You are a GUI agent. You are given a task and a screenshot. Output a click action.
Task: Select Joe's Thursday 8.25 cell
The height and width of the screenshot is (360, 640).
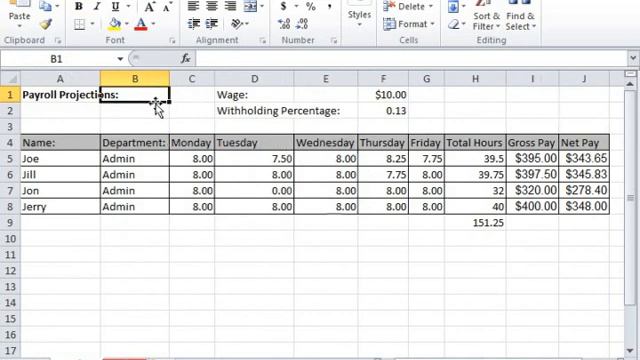pos(383,158)
